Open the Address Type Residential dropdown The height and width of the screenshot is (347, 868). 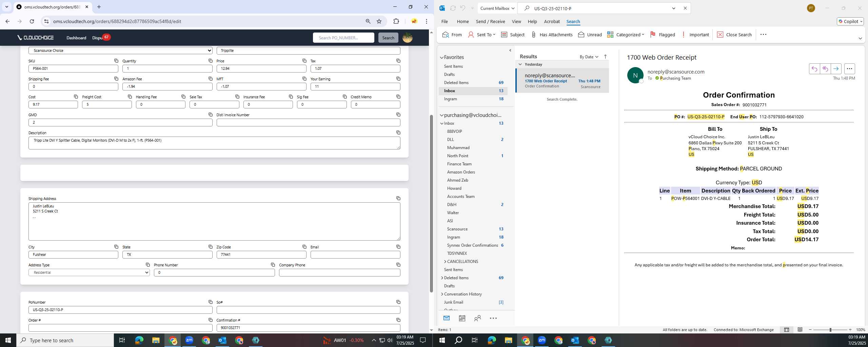point(89,272)
